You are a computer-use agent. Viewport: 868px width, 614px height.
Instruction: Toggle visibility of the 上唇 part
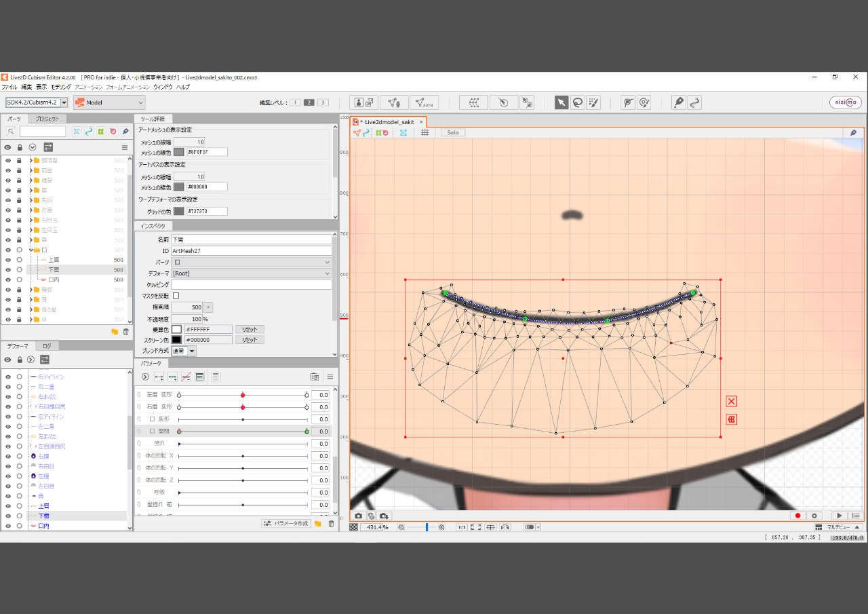[8, 260]
